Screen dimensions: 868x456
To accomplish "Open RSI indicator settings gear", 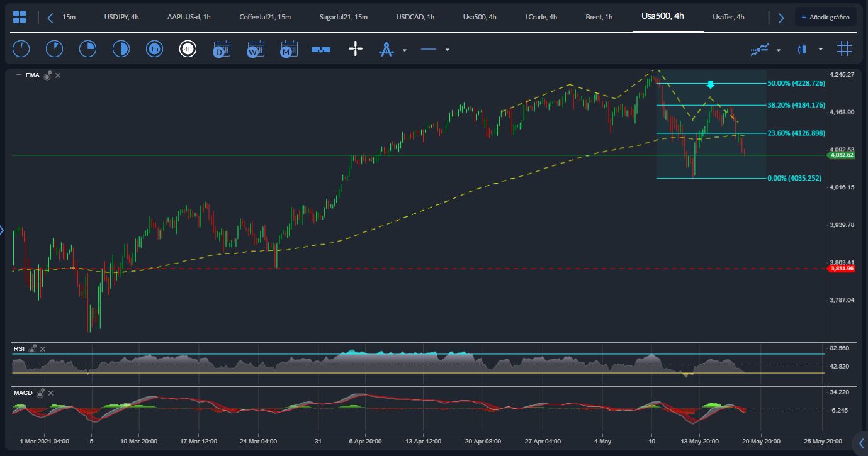I will coord(34,348).
